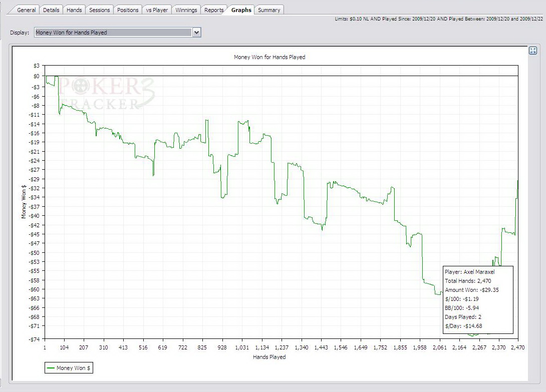The height and width of the screenshot is (392, 546).
Task: Switch to the General tab
Action: pyautogui.click(x=27, y=10)
